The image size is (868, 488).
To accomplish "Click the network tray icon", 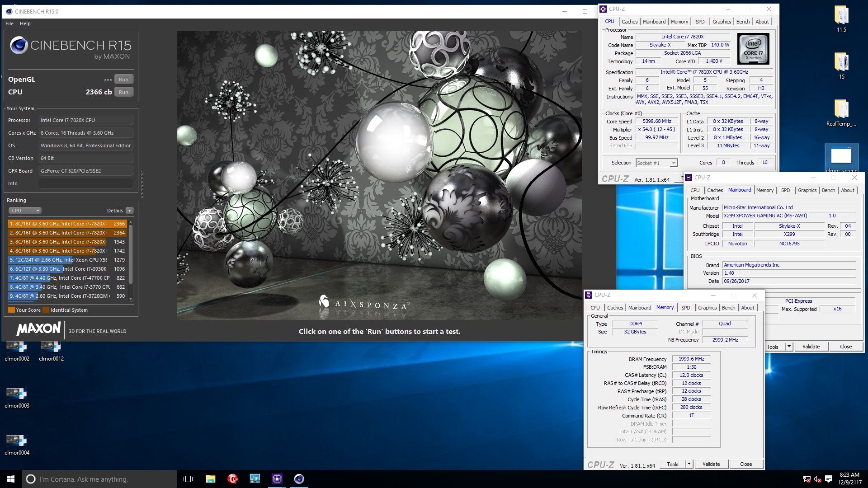I will tap(807, 479).
